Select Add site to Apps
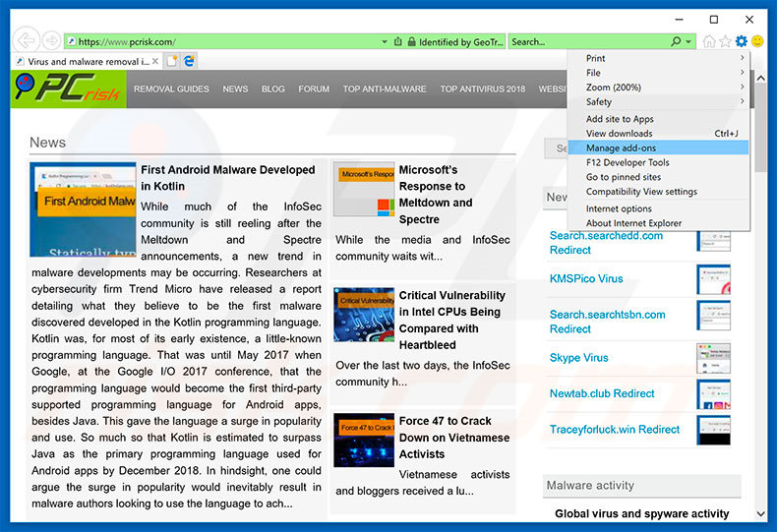The image size is (777, 532). (659, 119)
